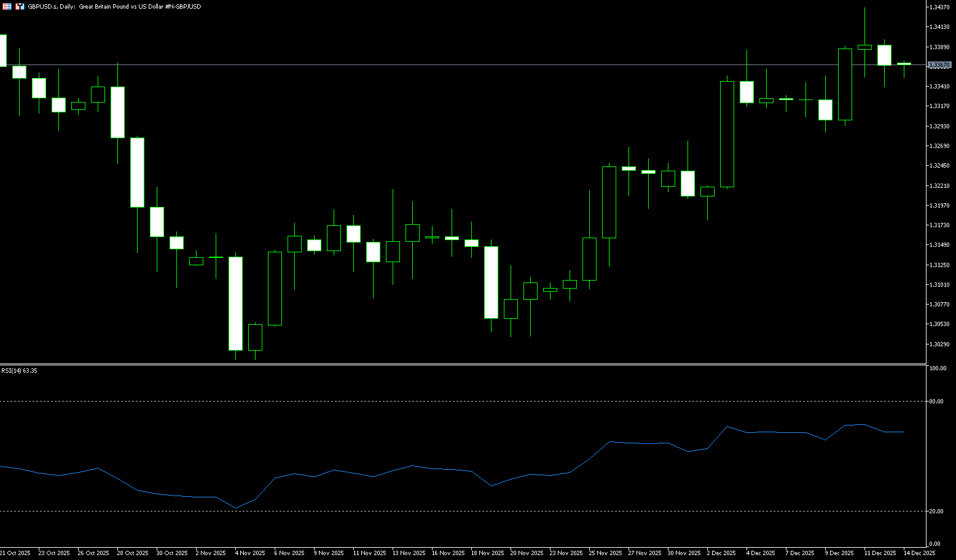Click the 14 Dec 2025 date label

click(x=920, y=553)
